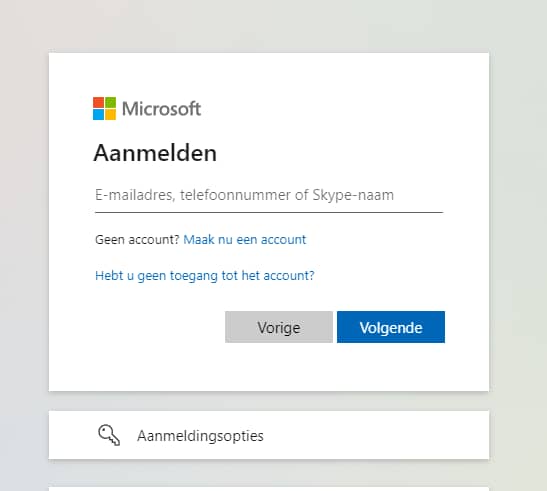
Task: Click the partially visible panel below Aanmeldingsopties
Action: click(x=269, y=489)
